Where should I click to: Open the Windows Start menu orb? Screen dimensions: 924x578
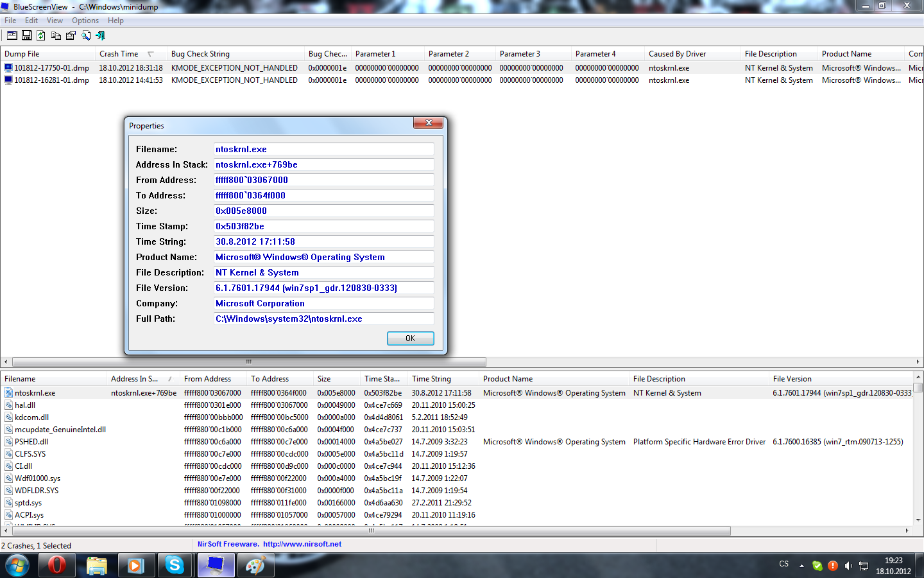(x=17, y=566)
